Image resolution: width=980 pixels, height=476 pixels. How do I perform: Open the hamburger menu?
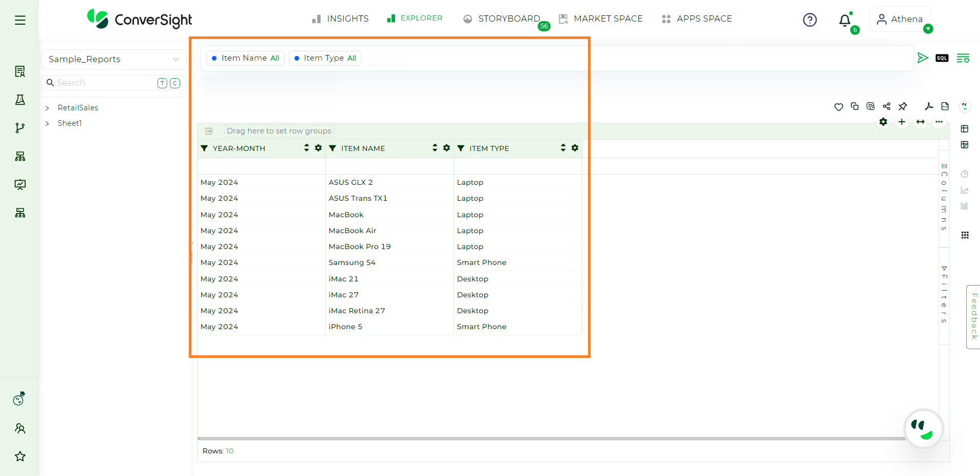(20, 20)
